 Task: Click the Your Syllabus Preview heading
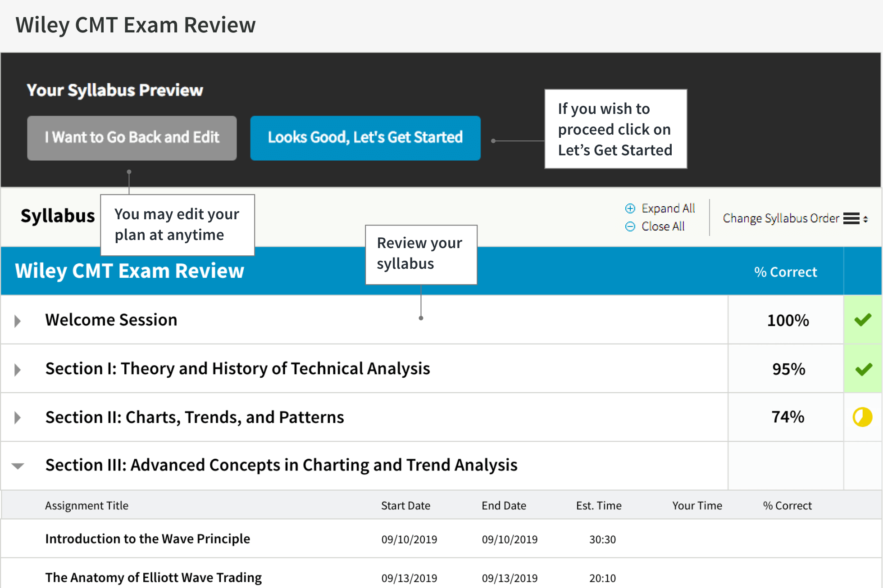click(115, 90)
